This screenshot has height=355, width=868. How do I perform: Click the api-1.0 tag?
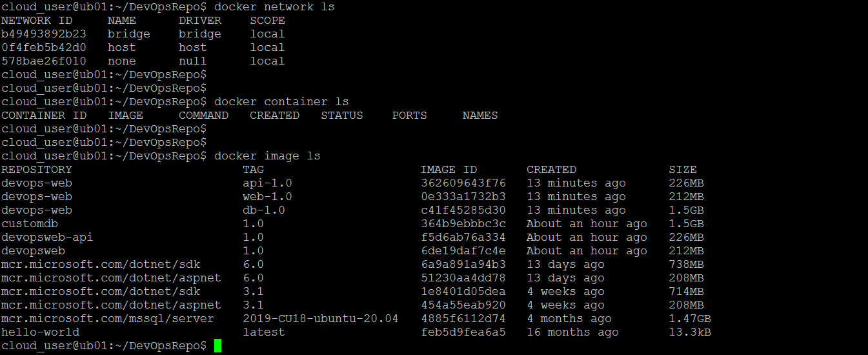(267, 183)
